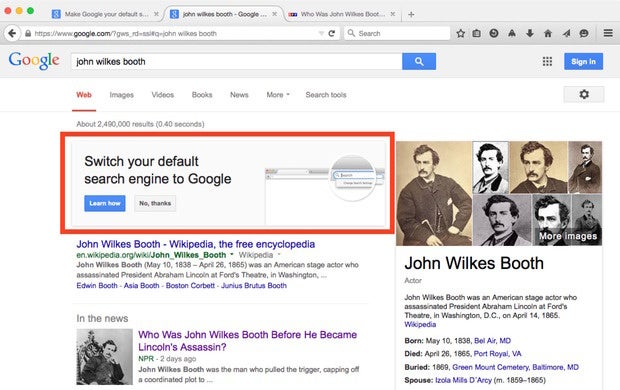Open the Bel Air, MD birthplace link
This screenshot has width=620, height=390.
click(492, 341)
